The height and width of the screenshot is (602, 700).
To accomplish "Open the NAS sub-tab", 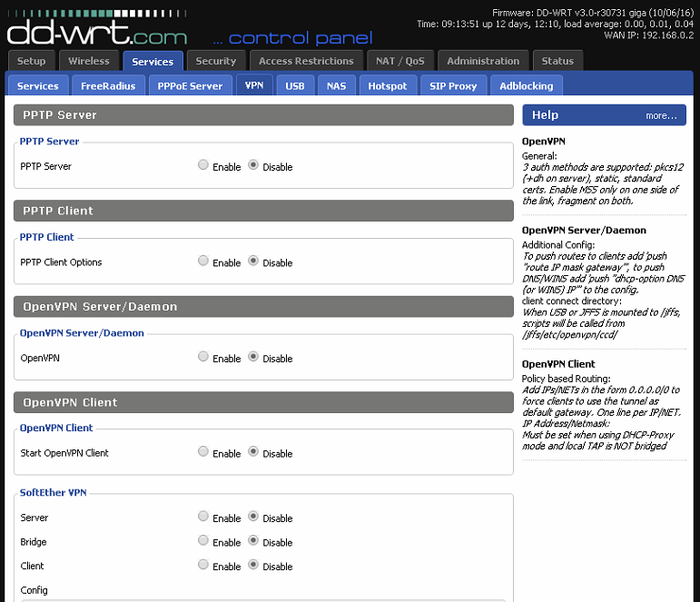I will (x=336, y=86).
